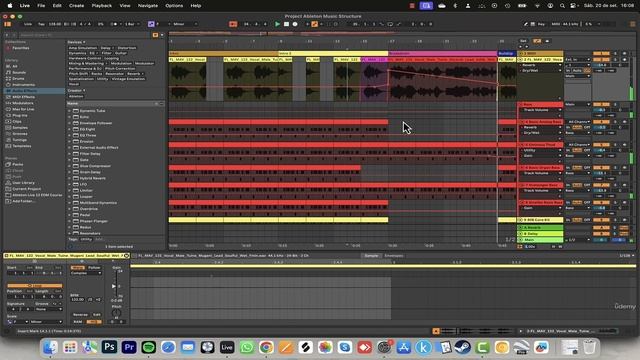Open the Complex warp mode dropdown
The image size is (640, 360).
tap(86, 273)
